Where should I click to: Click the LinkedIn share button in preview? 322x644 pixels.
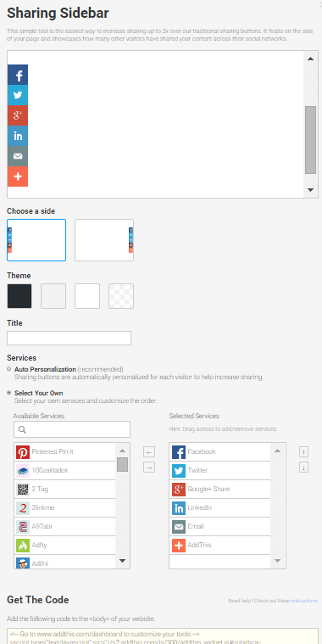pos(18,136)
